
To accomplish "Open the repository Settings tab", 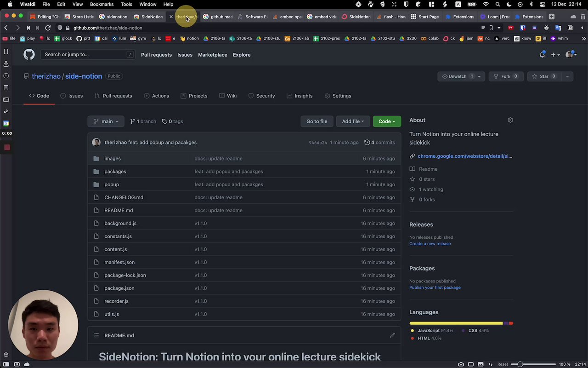I will tap(338, 96).
